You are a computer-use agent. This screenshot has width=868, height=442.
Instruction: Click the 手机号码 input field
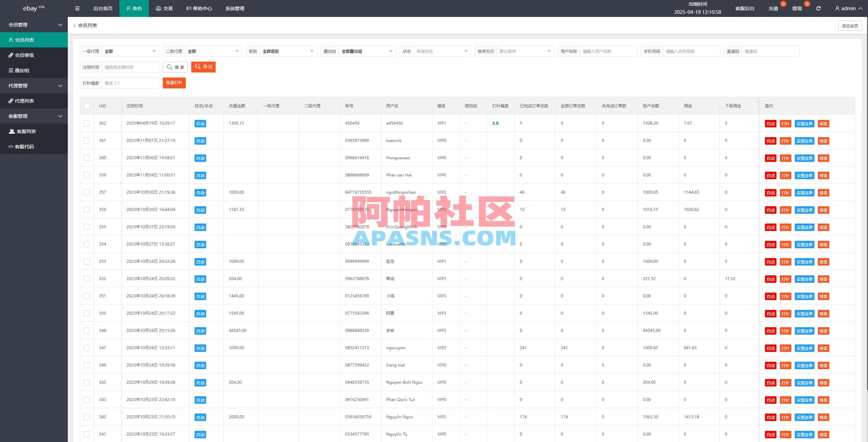tap(692, 51)
